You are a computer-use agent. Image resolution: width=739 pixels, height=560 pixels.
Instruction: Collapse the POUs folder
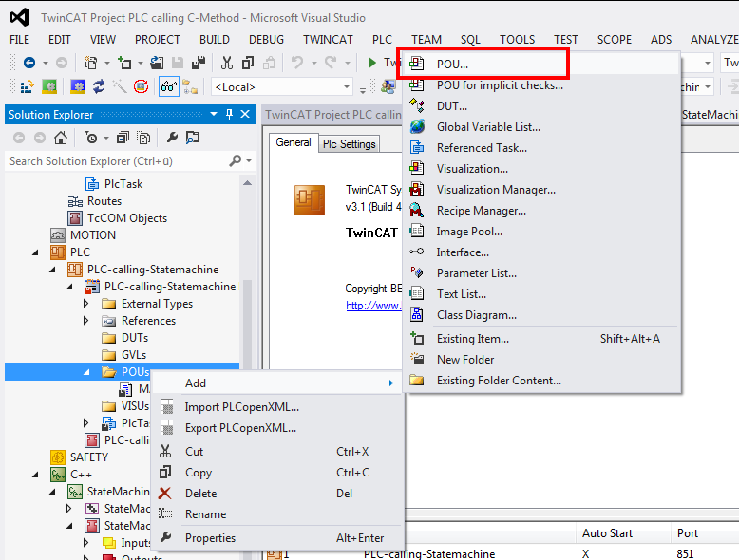pyautogui.click(x=86, y=372)
